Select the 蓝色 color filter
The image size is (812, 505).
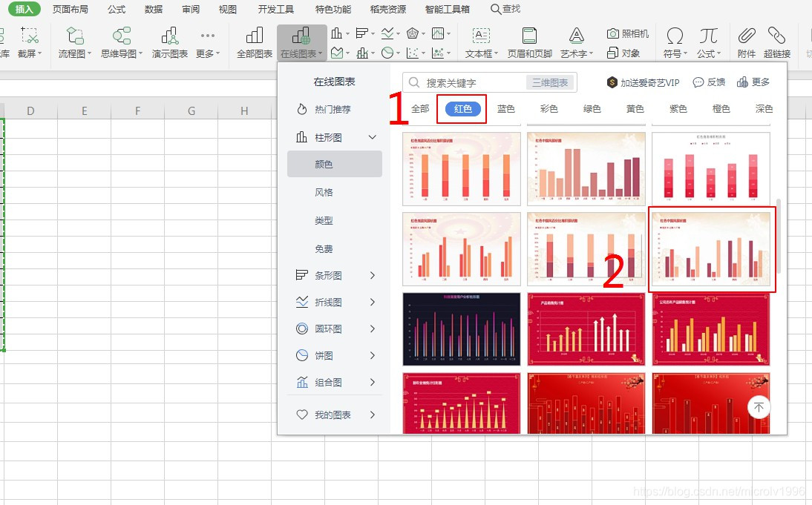(506, 109)
